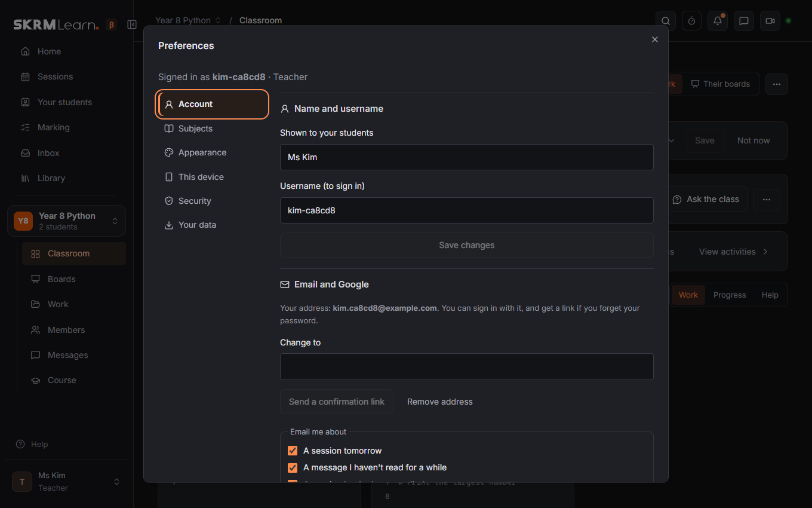Close the Preferences dialog

pyautogui.click(x=655, y=39)
